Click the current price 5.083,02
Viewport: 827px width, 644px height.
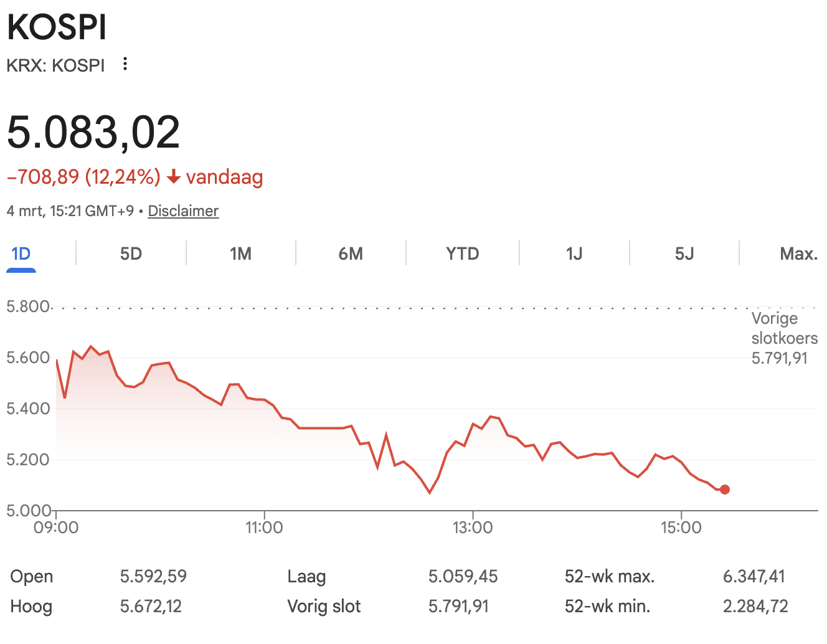93,133
